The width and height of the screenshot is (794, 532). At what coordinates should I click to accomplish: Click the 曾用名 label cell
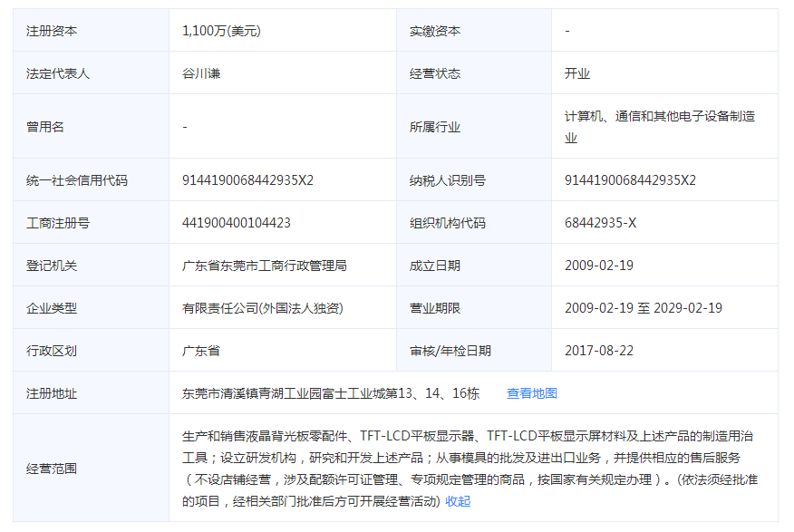click(92, 127)
